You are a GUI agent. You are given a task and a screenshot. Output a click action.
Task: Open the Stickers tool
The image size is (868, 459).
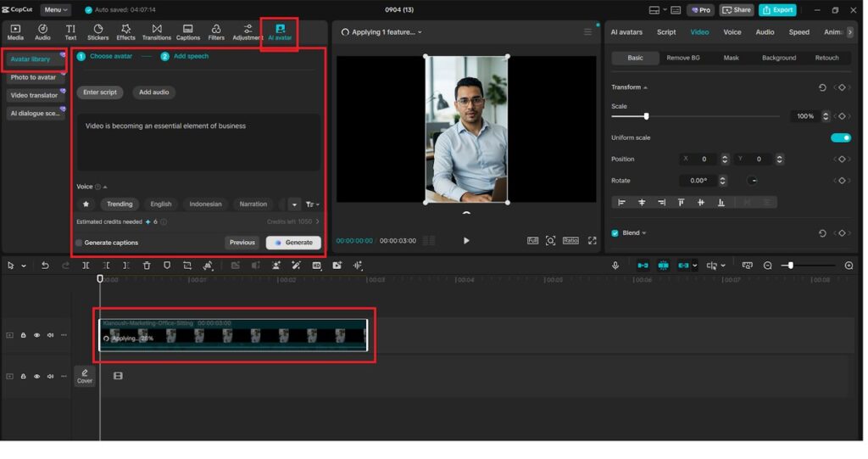[x=97, y=32]
